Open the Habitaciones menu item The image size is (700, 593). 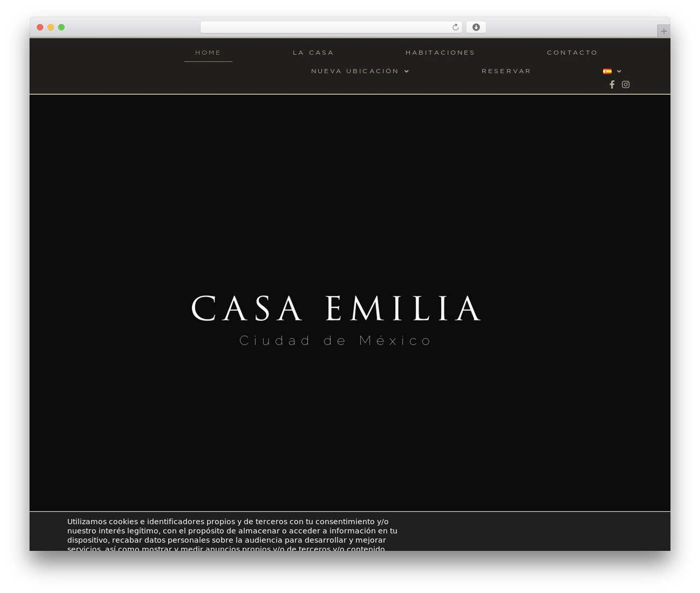(440, 53)
